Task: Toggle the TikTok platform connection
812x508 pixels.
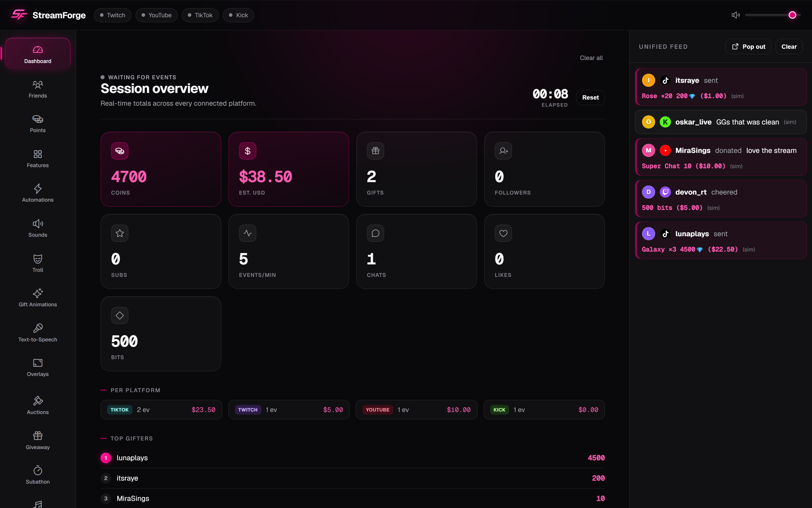Action: 200,15
